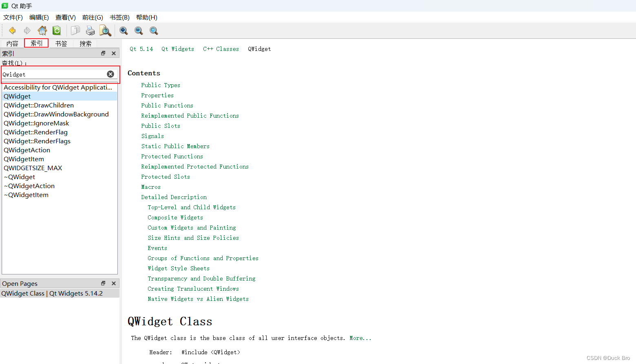Viewport: 636px width, 364px height.
Task: Select QWidgetItem in the index
Action: coord(60,159)
